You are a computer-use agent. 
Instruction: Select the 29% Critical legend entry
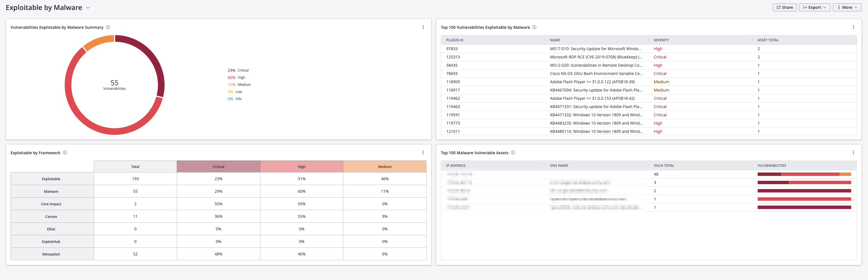238,70
